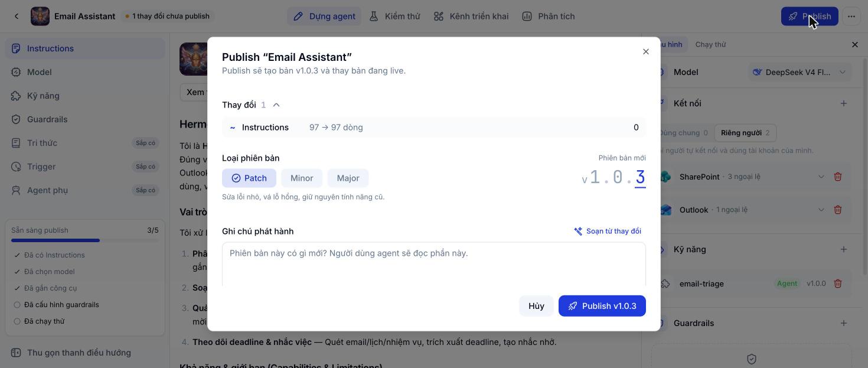Add a new connection in Kết nối
868x368 pixels.
tap(843, 103)
